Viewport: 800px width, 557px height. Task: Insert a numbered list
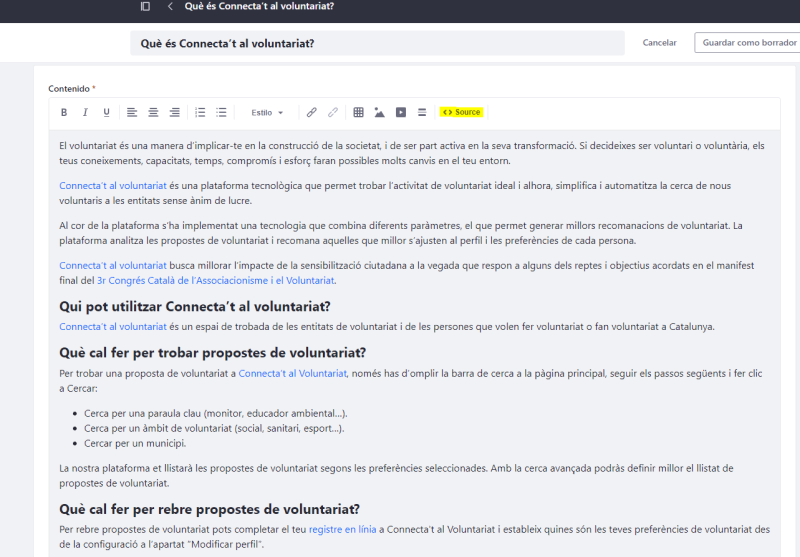[201, 112]
